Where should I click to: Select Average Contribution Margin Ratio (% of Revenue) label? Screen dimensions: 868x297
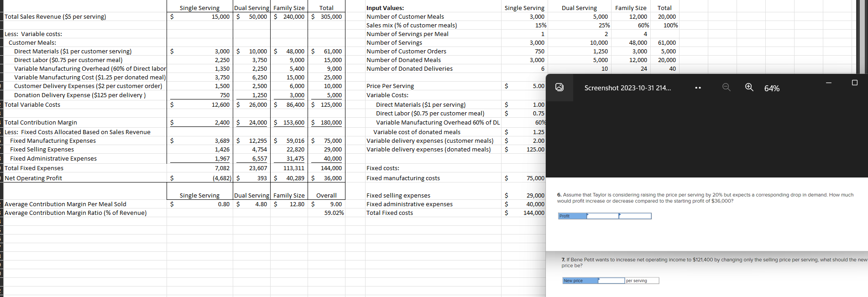pos(76,213)
